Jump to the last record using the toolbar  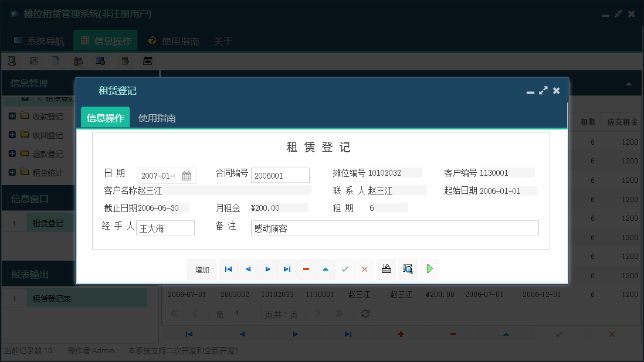pos(287,269)
